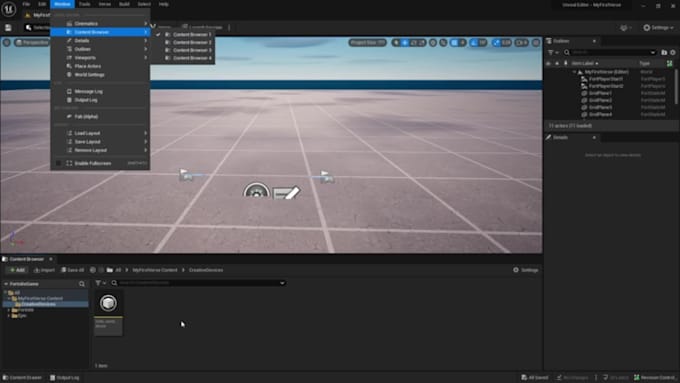This screenshot has width=680, height=383.
Task: Open Message Log from Window menu
Action: [100, 92]
